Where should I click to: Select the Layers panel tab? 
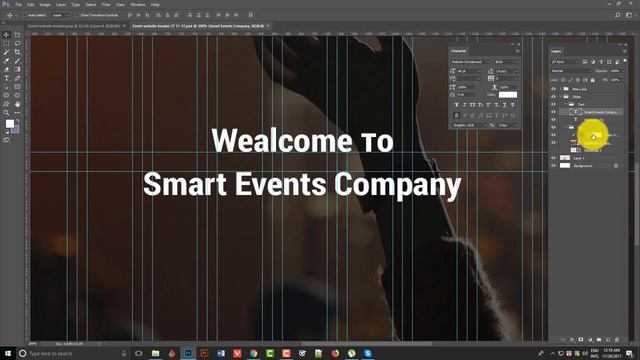(x=556, y=51)
